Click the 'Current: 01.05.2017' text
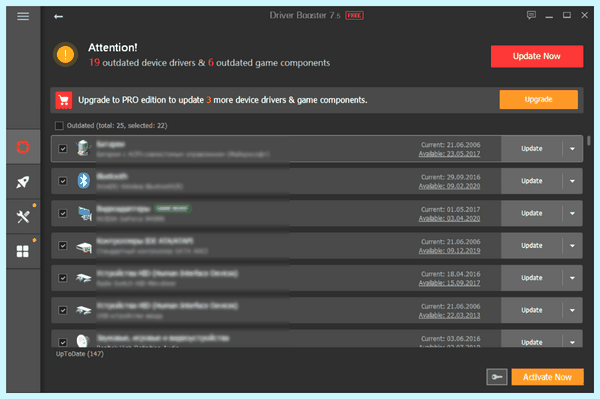Image resolution: width=600 pixels, height=399 pixels. [x=450, y=210]
